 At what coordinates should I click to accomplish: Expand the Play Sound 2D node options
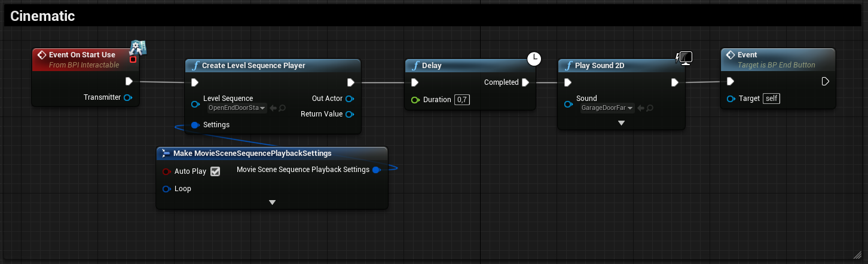pyautogui.click(x=621, y=123)
